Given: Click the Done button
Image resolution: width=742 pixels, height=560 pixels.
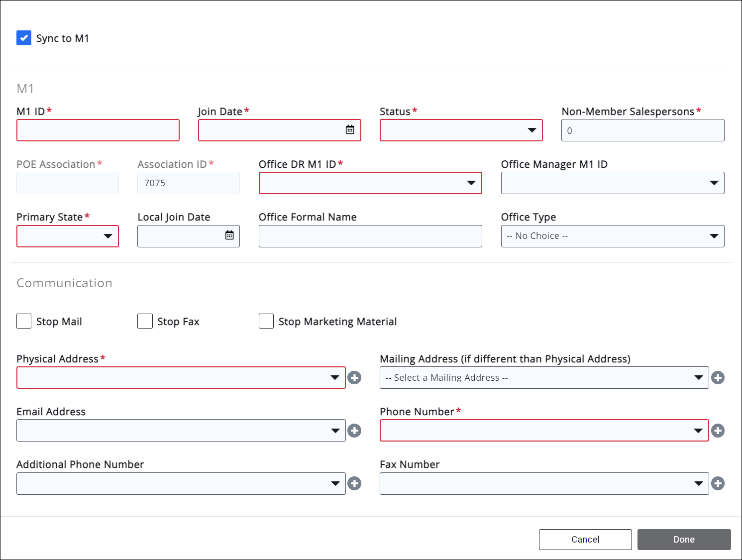Looking at the screenshot, I should [x=684, y=540].
